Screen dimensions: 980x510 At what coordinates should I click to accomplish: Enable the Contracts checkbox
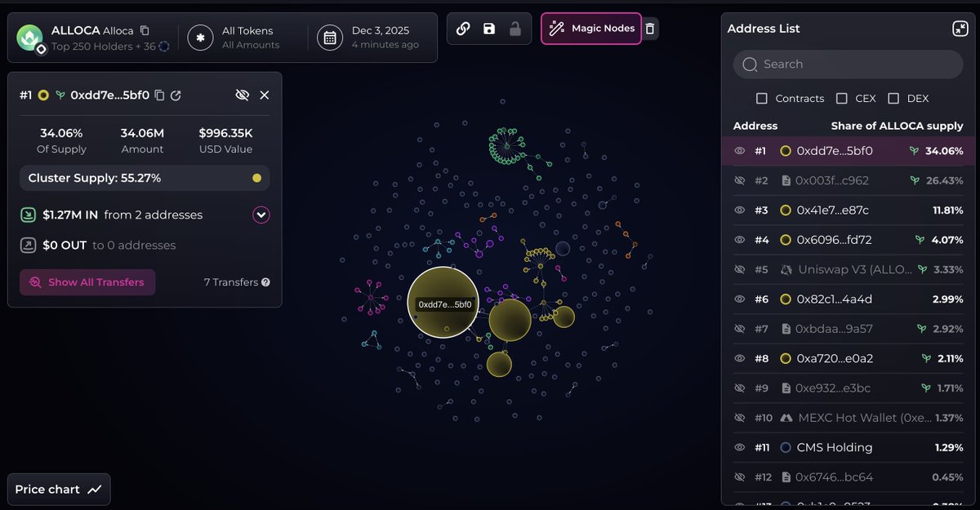pyautogui.click(x=762, y=98)
